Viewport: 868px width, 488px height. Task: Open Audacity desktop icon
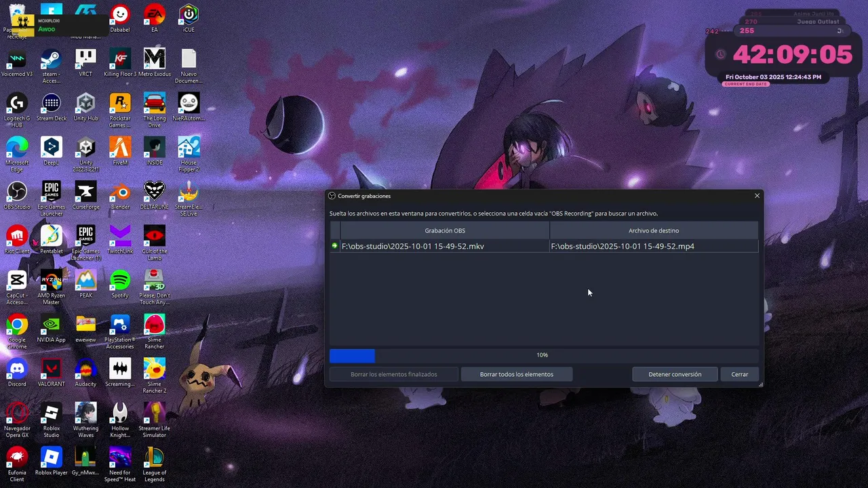click(85, 373)
